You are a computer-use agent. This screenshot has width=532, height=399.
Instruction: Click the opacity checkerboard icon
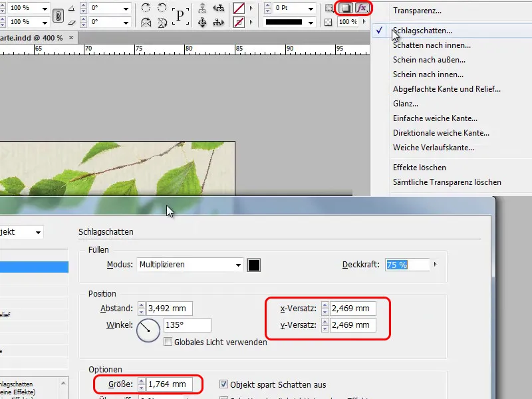point(328,23)
